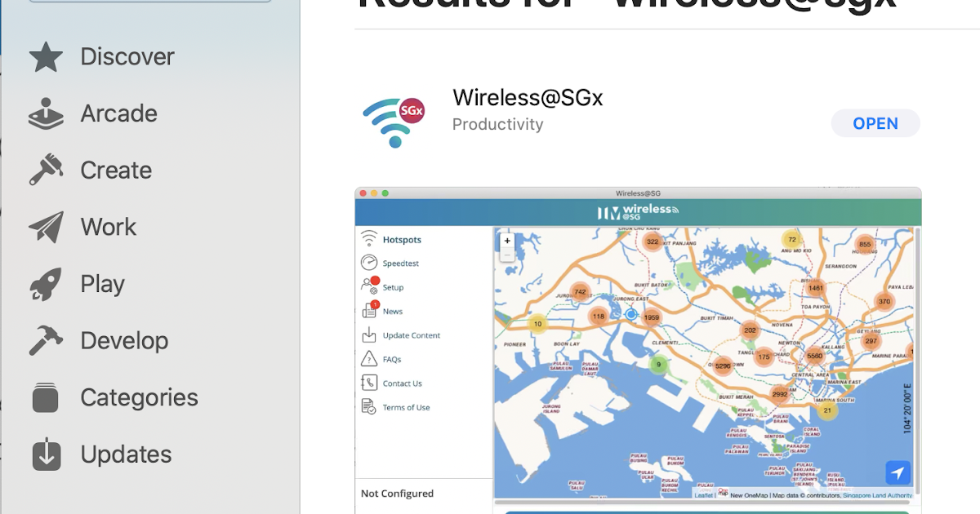Zoom in with the map plus button
The height and width of the screenshot is (514, 980).
(507, 241)
